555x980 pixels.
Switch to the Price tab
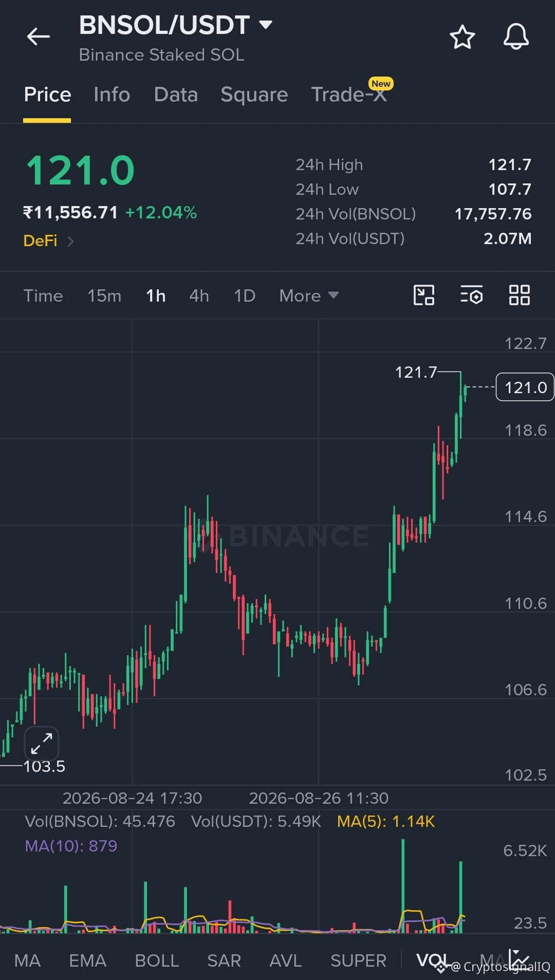[x=47, y=95]
